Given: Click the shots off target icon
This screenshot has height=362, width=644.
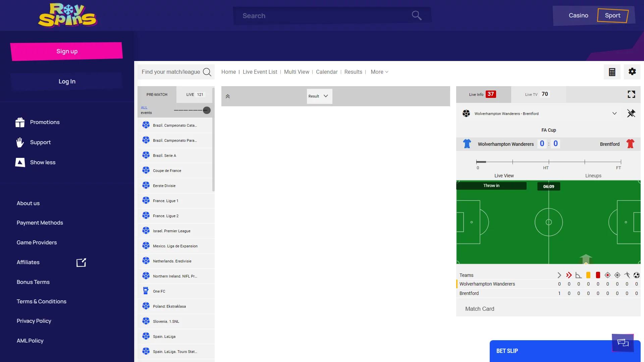Looking at the screenshot, I should point(617,275).
